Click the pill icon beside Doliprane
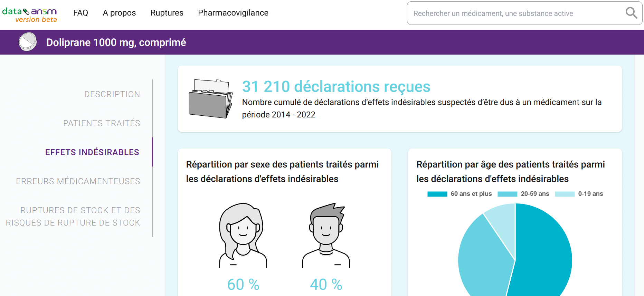Viewport: 644px width, 296px height. click(28, 42)
